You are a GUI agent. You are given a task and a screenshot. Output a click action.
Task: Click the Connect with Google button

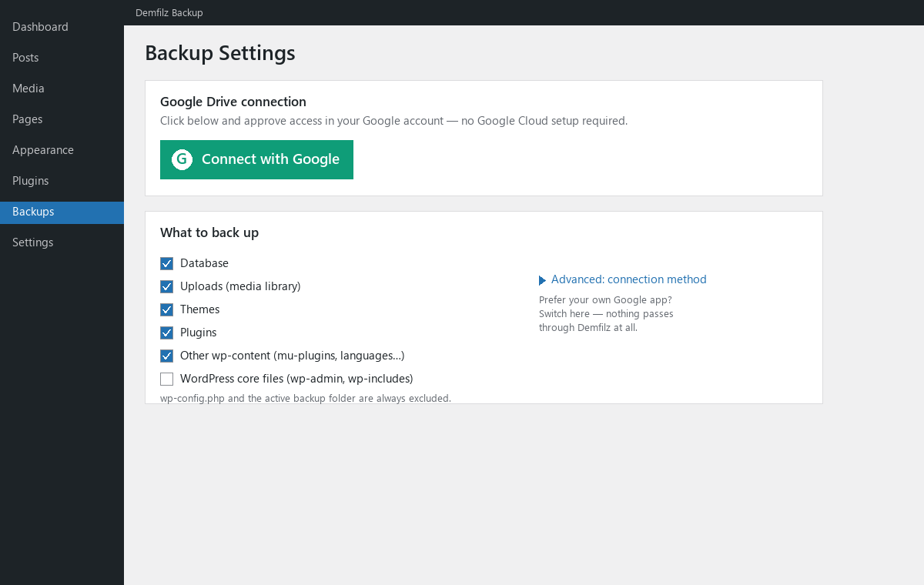pyautogui.click(x=256, y=159)
